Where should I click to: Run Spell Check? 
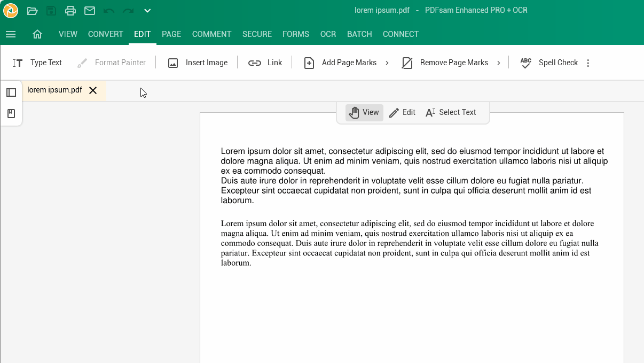(x=549, y=63)
